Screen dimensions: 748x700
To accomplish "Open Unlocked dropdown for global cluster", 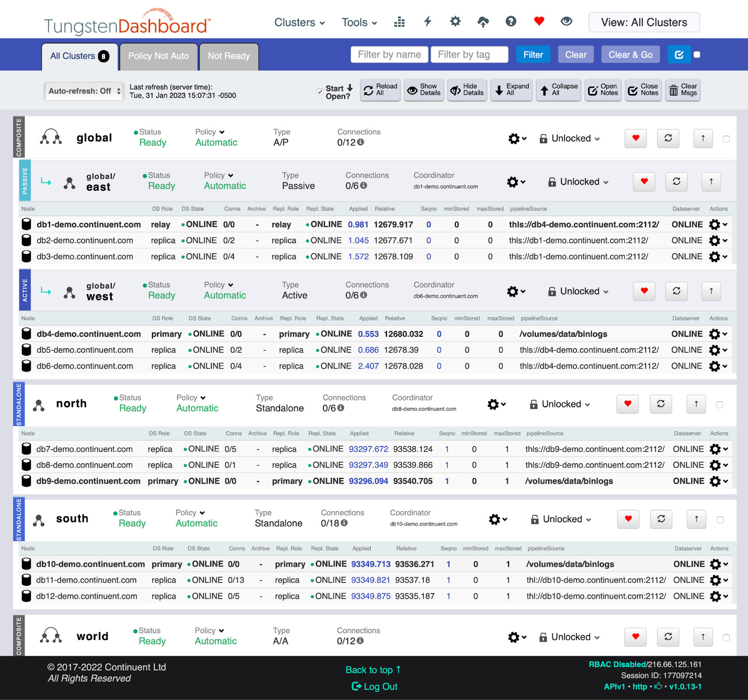I will (569, 138).
